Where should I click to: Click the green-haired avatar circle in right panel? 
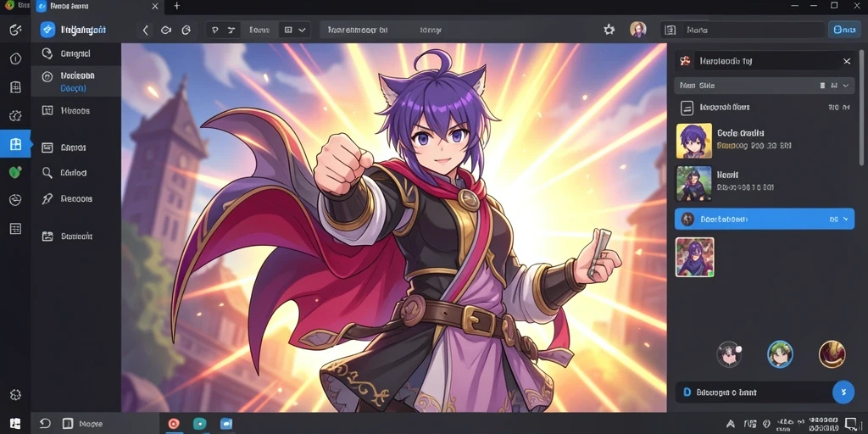780,354
